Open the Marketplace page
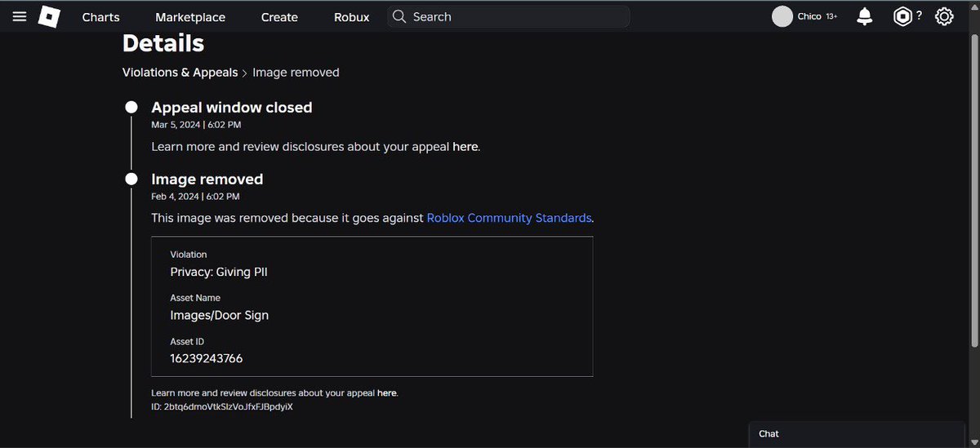980x448 pixels. coord(190,16)
